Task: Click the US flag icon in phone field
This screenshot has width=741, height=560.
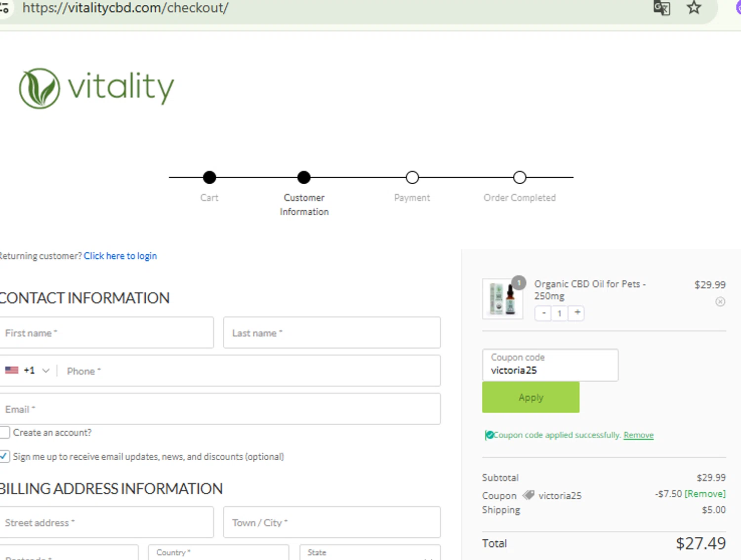Action: point(12,370)
